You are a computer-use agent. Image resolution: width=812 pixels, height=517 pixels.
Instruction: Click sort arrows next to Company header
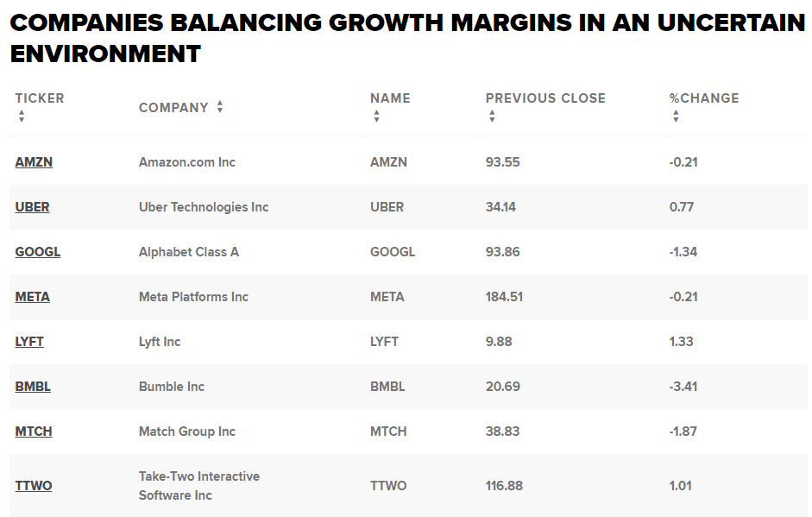tap(220, 107)
